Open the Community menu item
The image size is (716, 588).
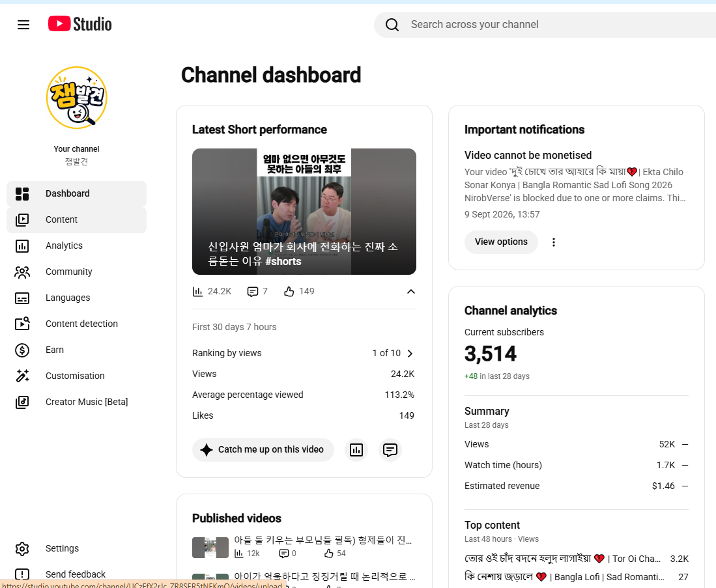click(77, 272)
